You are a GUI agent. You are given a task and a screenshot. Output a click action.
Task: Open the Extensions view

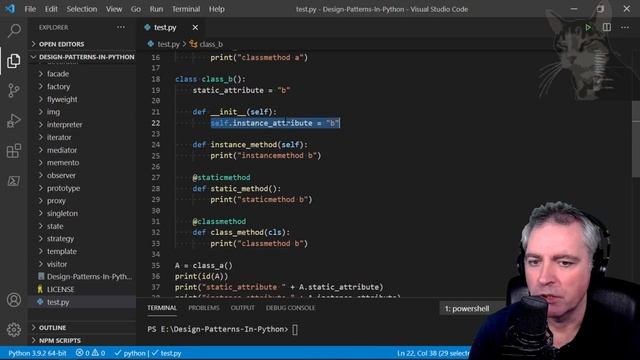tap(14, 151)
